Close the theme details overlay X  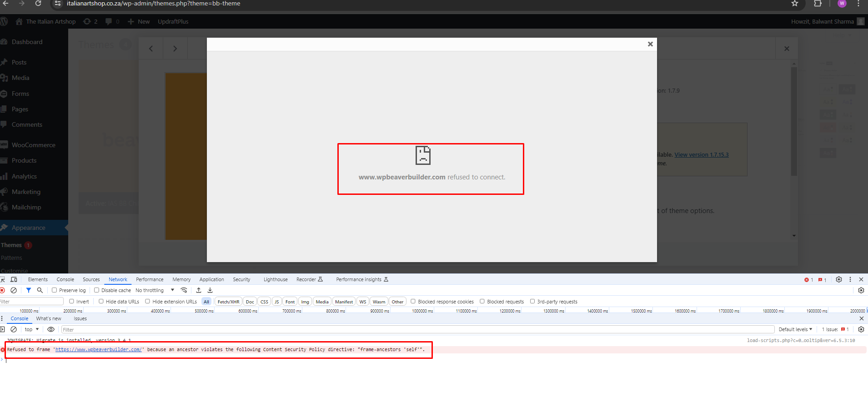pyautogui.click(x=787, y=49)
